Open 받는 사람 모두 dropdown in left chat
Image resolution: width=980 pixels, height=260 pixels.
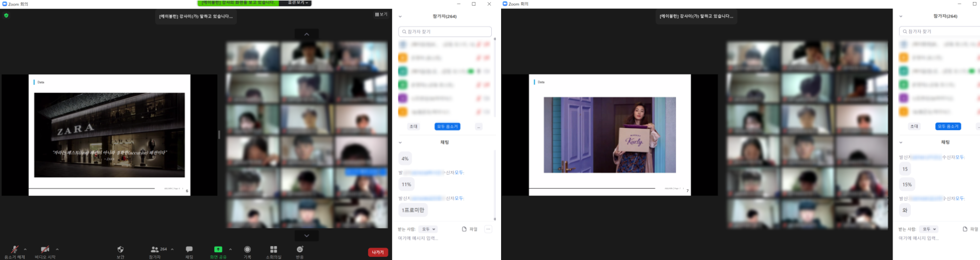(428, 229)
